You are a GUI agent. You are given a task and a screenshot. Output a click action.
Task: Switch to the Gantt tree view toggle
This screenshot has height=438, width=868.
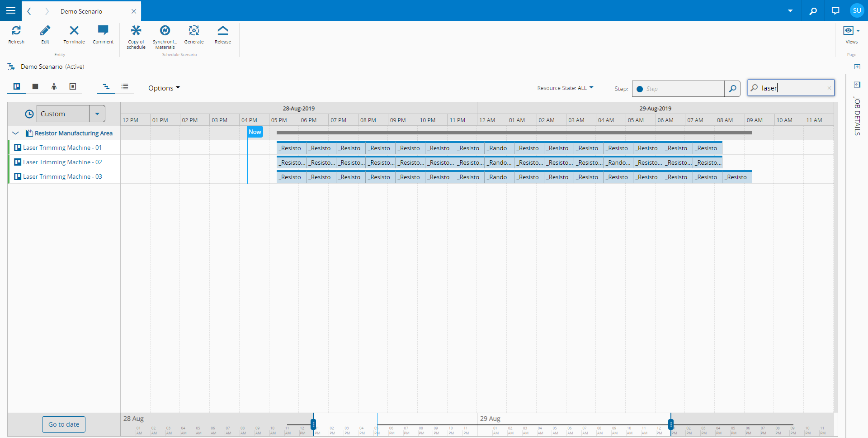(106, 86)
